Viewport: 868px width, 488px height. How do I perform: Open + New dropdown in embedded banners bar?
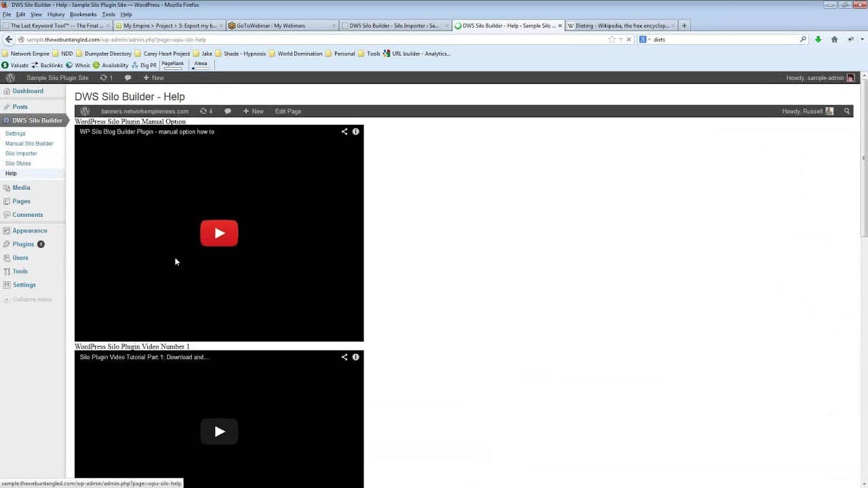click(253, 111)
